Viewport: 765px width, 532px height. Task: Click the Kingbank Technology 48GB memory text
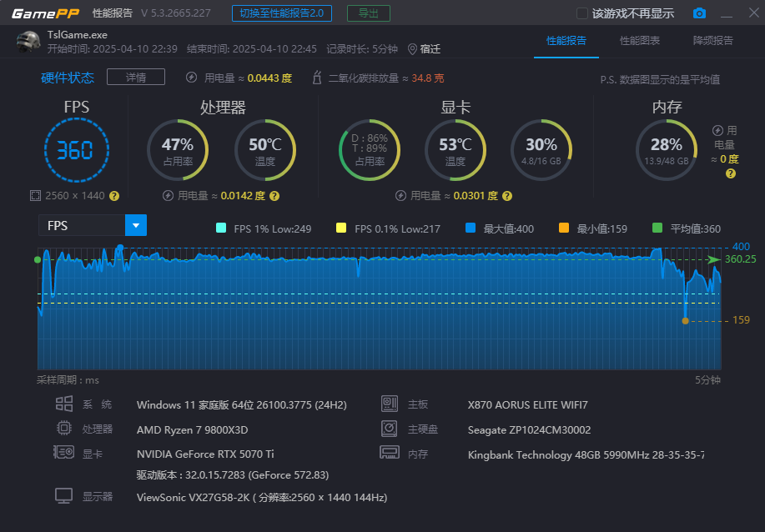586,454
